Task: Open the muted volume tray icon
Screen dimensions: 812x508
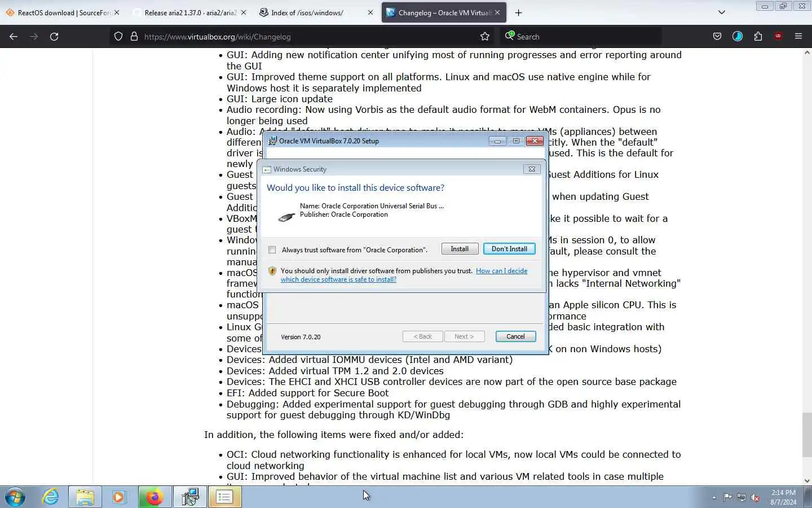Action: tap(756, 497)
